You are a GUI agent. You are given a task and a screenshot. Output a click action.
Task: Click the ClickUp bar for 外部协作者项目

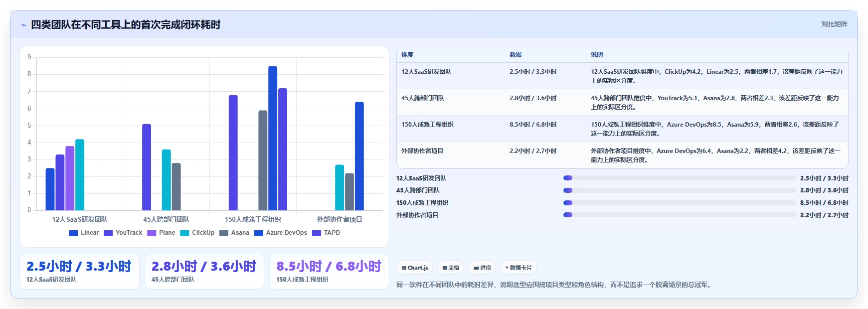click(x=340, y=187)
